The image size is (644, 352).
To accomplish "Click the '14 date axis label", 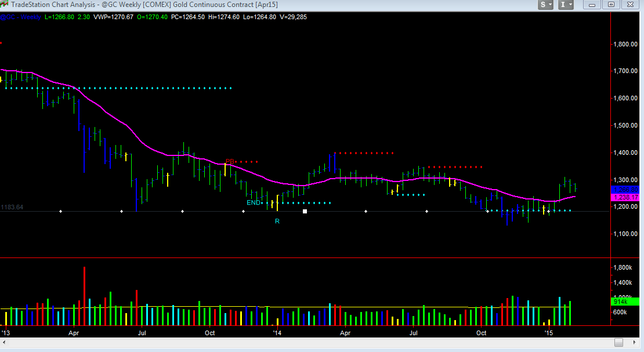I will tap(277, 333).
